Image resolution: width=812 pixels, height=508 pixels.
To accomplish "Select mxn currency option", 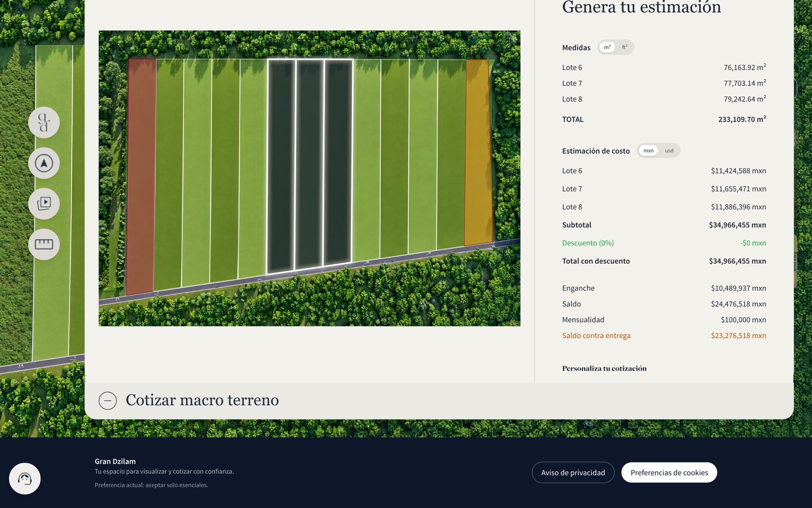I will tap(648, 151).
